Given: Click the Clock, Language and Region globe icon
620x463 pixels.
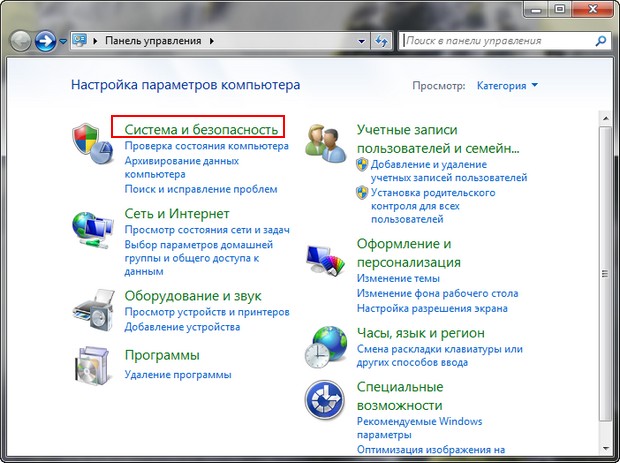Looking at the screenshot, I should (326, 347).
